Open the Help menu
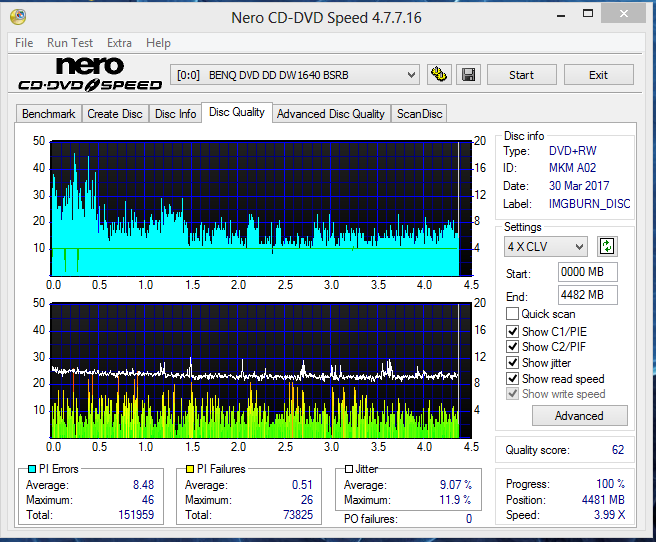The width and height of the screenshot is (656, 542). (x=158, y=43)
